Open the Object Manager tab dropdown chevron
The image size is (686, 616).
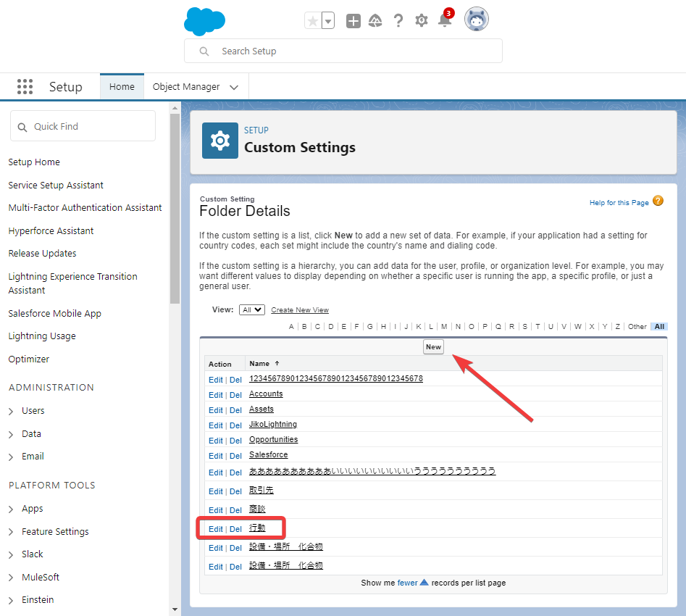click(234, 87)
